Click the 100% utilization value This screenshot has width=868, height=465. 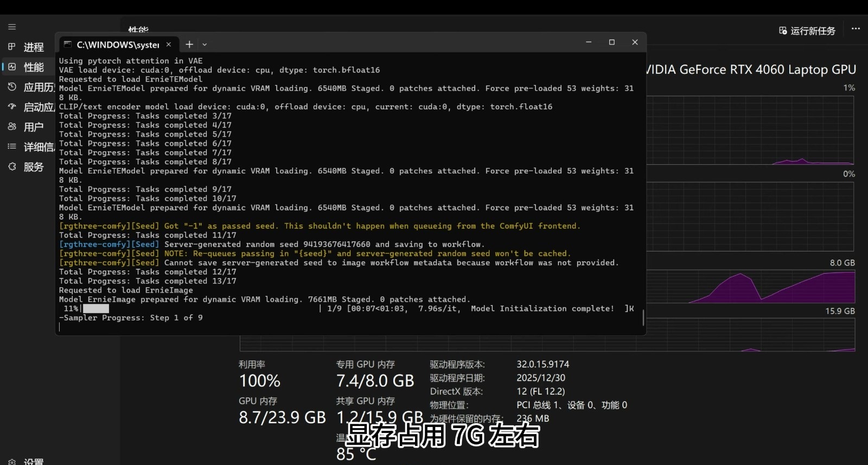pos(260,381)
